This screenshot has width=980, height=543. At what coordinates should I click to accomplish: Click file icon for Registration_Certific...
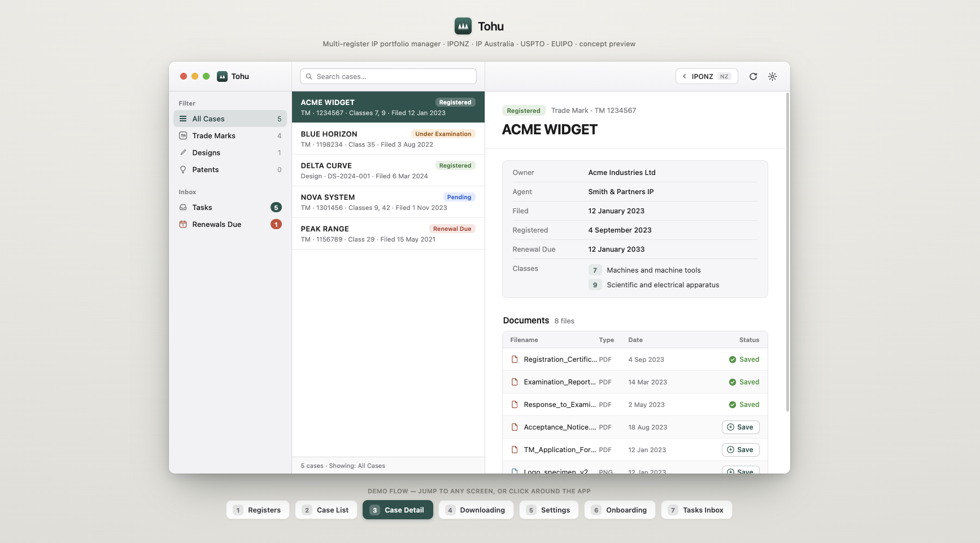point(515,360)
